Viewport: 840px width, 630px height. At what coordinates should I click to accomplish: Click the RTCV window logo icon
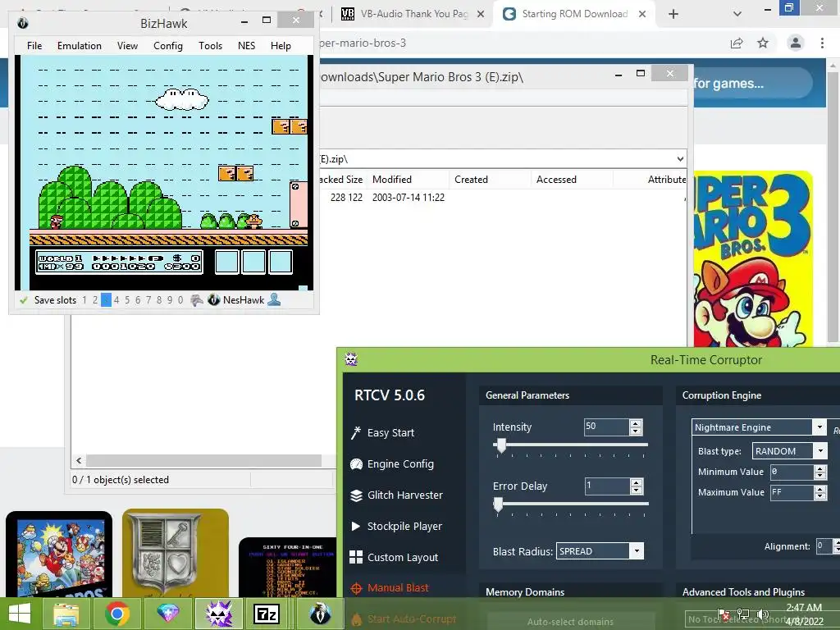pos(351,359)
